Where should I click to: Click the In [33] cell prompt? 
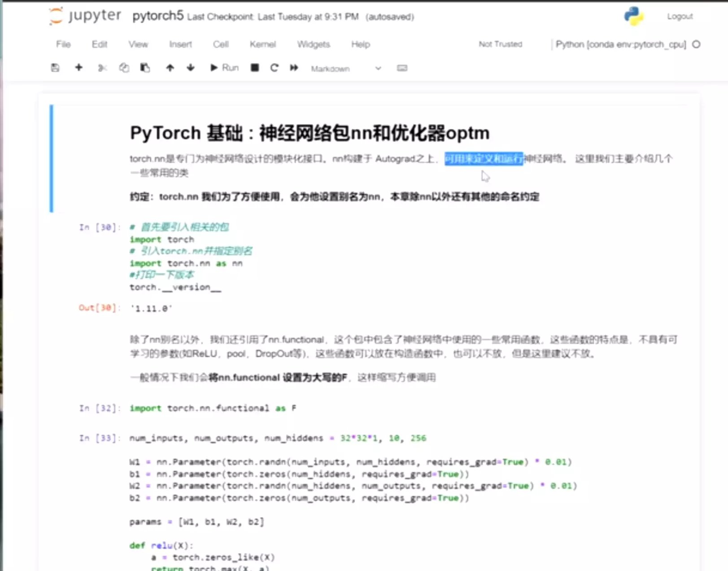click(100, 438)
